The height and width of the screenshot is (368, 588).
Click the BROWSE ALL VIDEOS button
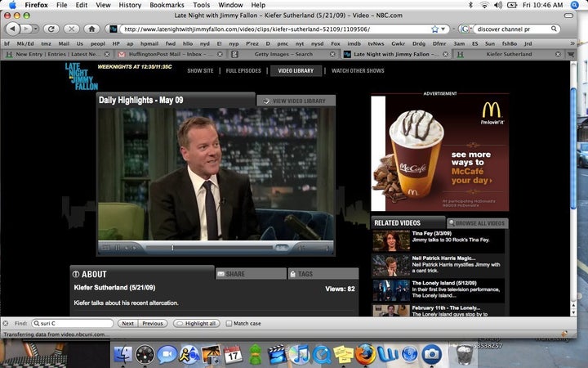click(x=478, y=223)
